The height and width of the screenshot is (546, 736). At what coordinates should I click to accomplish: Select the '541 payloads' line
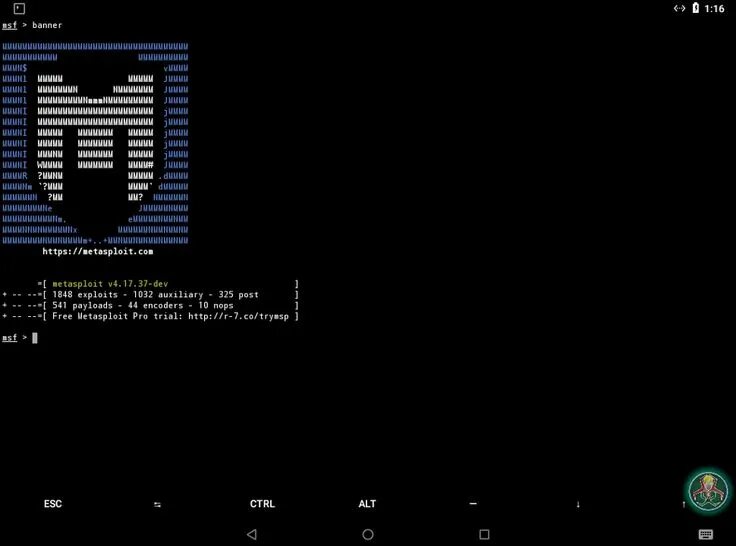(x=150, y=305)
